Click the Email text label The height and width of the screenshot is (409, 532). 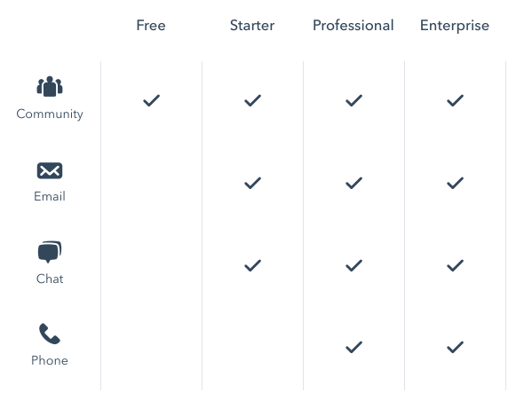click(x=50, y=196)
